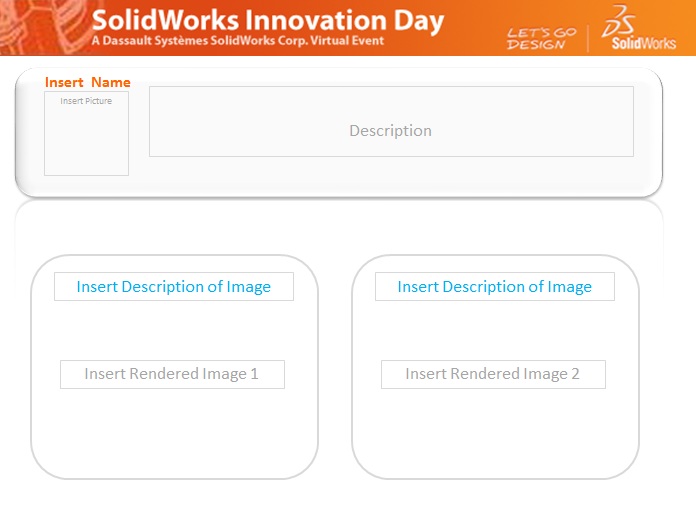Click the Insert Rendered Image 1 placeholder
Image resolution: width=696 pixels, height=519 pixels.
coord(172,374)
